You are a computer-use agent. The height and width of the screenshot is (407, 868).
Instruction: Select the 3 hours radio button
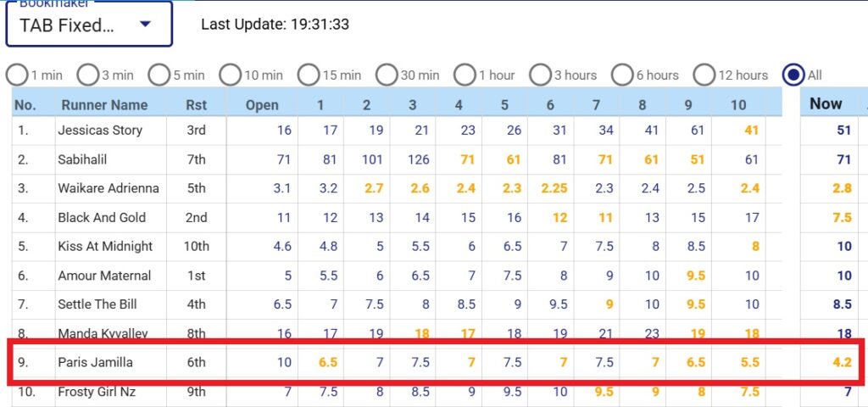tap(541, 75)
